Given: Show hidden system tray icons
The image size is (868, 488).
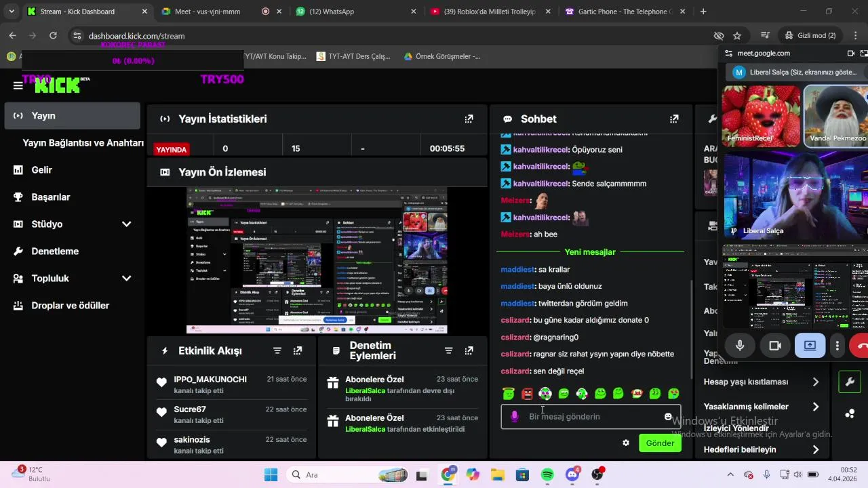Looking at the screenshot, I should point(730,474).
